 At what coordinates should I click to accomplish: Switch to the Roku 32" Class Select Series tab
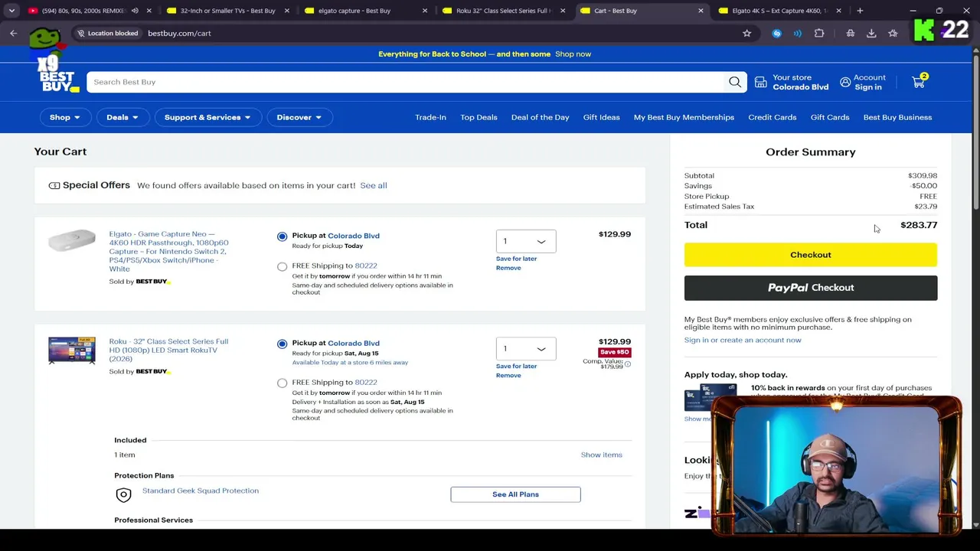502,11
